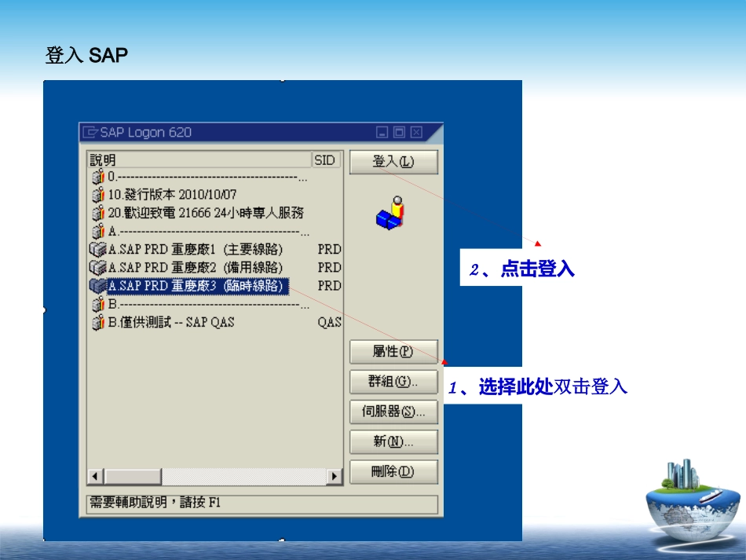Click the SID column header
The image size is (746, 560).
tap(326, 160)
